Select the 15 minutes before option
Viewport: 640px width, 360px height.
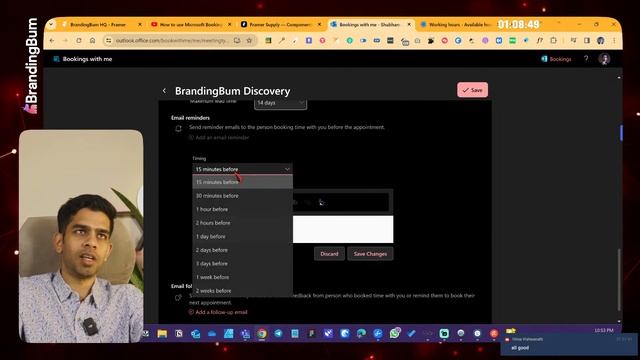[242, 182]
